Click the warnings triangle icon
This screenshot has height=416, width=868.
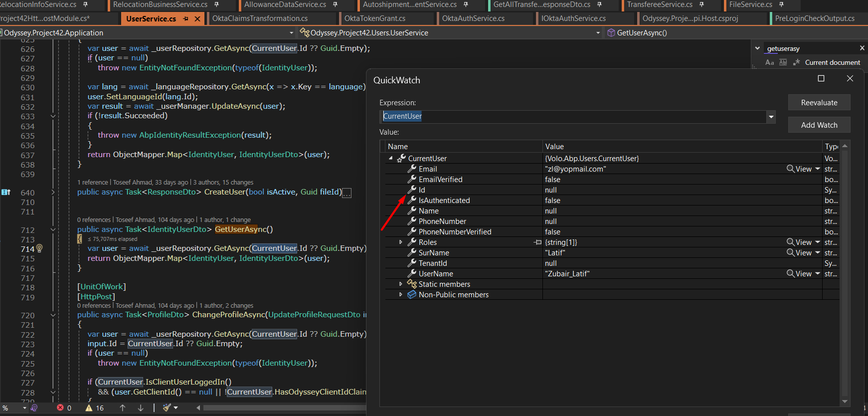tap(89, 408)
